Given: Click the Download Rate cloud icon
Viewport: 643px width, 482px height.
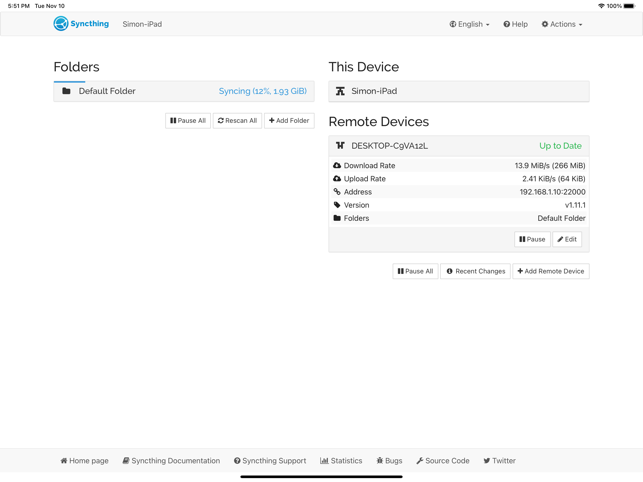Looking at the screenshot, I should pyautogui.click(x=337, y=166).
